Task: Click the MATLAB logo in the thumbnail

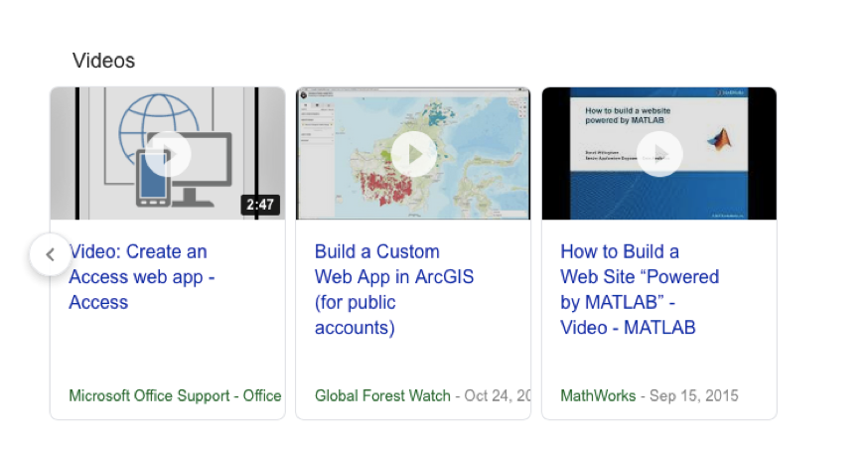Action: click(720, 139)
